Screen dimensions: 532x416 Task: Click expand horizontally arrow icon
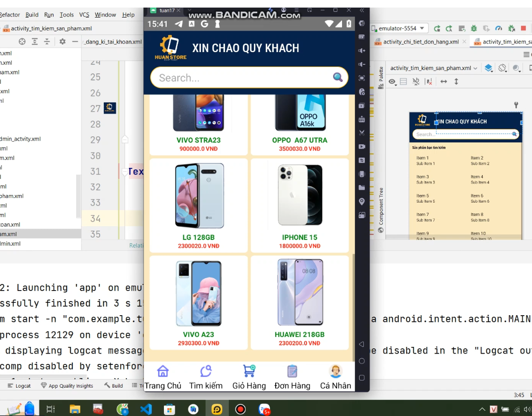pos(443,81)
